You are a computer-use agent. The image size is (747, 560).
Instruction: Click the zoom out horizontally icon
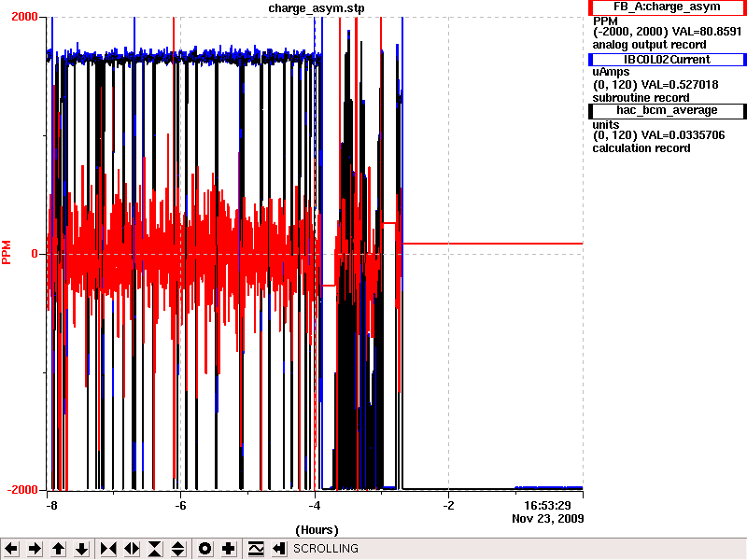[x=132, y=549]
